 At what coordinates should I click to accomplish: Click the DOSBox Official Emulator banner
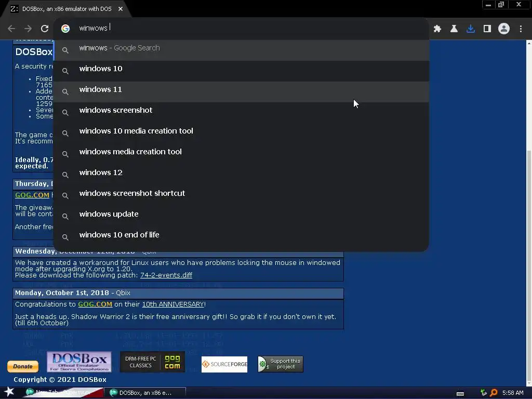(x=79, y=362)
